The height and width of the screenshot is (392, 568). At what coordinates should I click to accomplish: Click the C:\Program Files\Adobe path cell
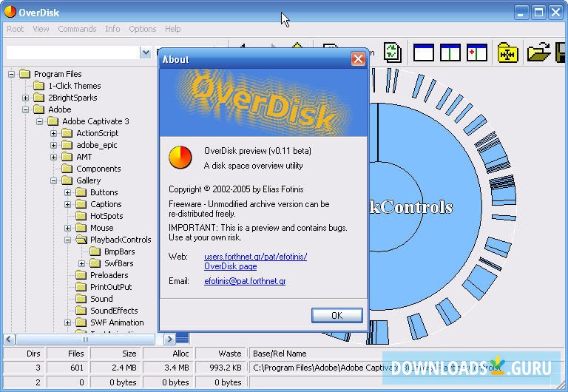pos(406,368)
